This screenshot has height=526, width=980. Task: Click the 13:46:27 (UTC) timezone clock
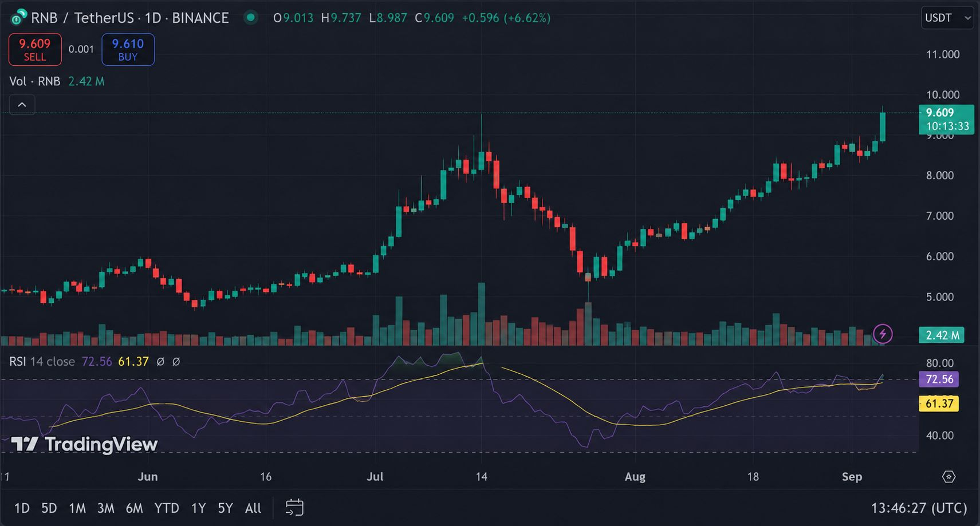point(919,508)
